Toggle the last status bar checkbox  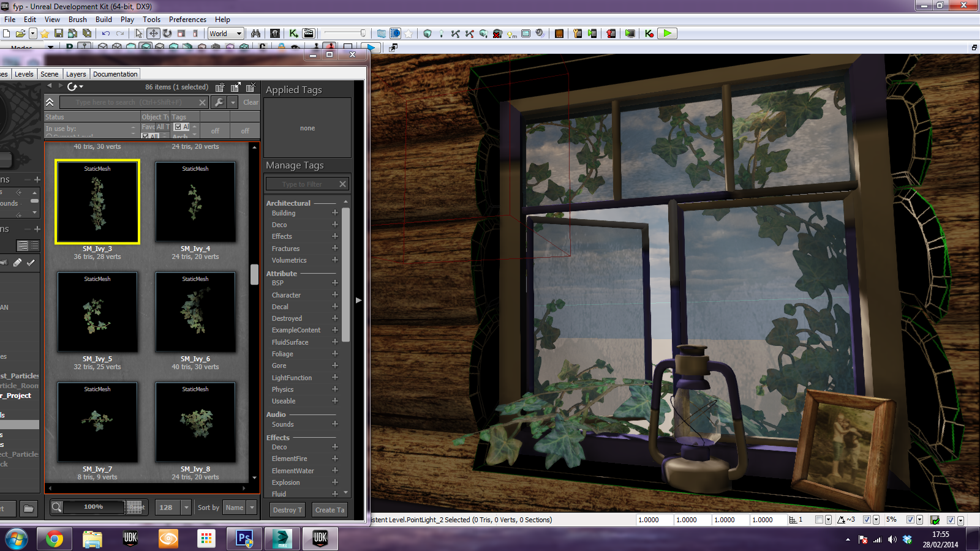(x=951, y=520)
